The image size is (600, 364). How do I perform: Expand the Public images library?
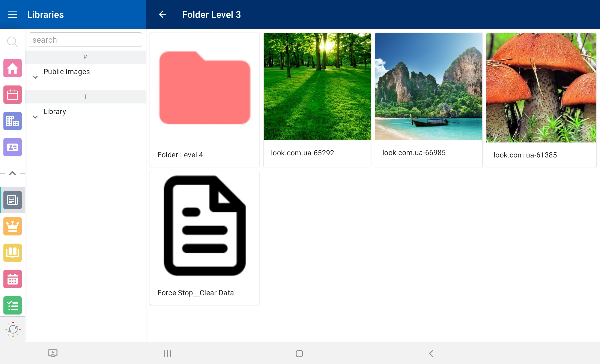[35, 77]
